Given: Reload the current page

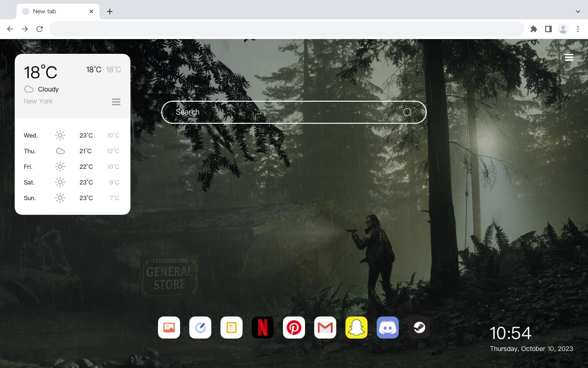Looking at the screenshot, I should pyautogui.click(x=40, y=29).
